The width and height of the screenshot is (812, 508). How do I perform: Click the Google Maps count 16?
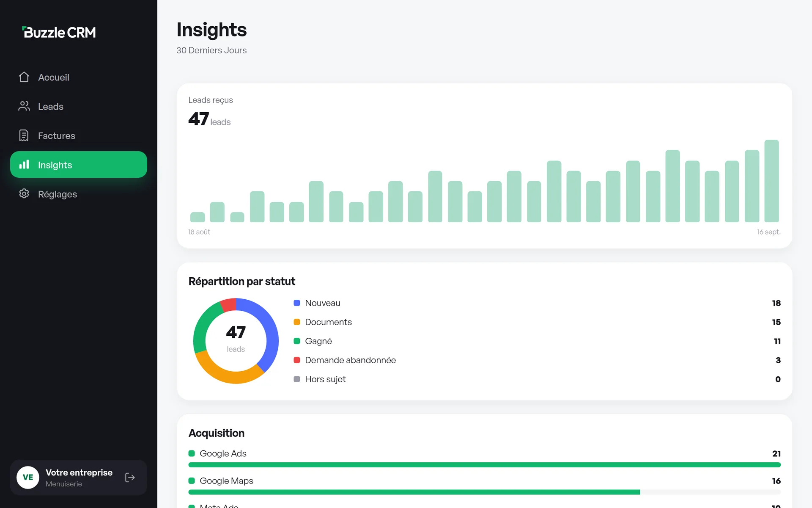(x=776, y=481)
